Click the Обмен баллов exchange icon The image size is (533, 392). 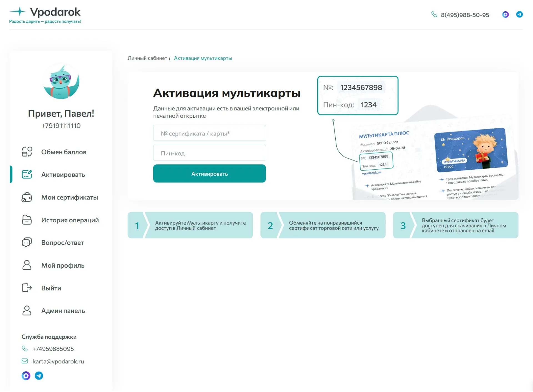[x=27, y=152]
